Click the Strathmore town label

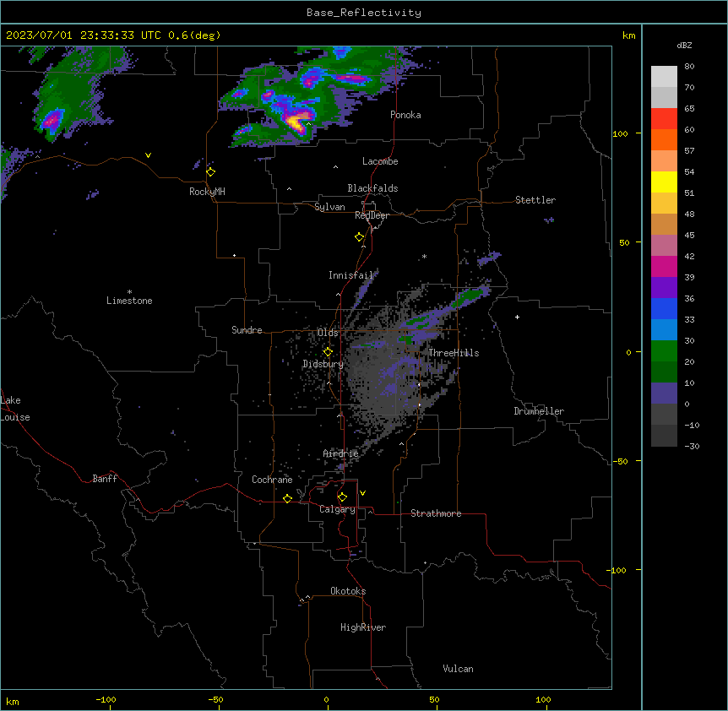[x=436, y=513]
